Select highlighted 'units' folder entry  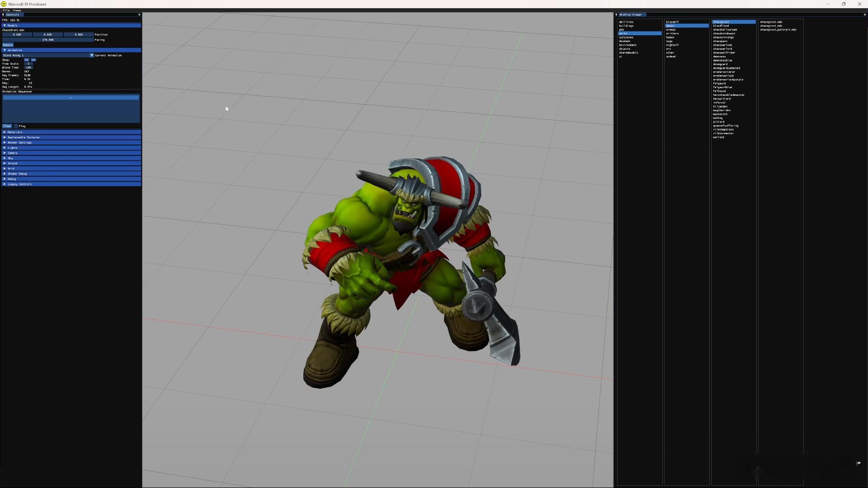tap(640, 33)
